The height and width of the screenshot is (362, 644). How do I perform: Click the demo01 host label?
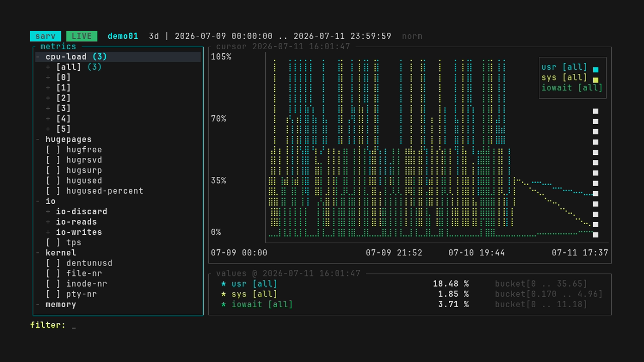[123, 36]
